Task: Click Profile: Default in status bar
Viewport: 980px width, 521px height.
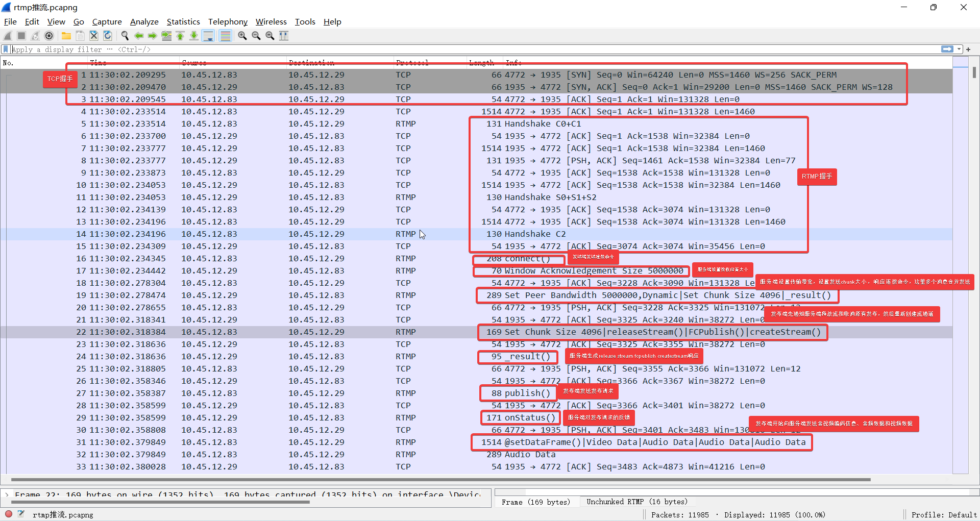Action: click(x=944, y=515)
